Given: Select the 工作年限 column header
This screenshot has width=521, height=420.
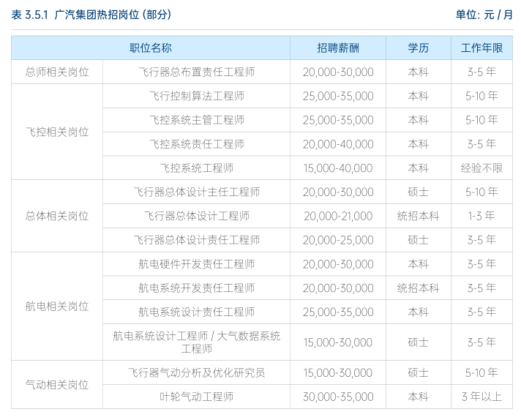Looking at the screenshot, I should coord(481,48).
